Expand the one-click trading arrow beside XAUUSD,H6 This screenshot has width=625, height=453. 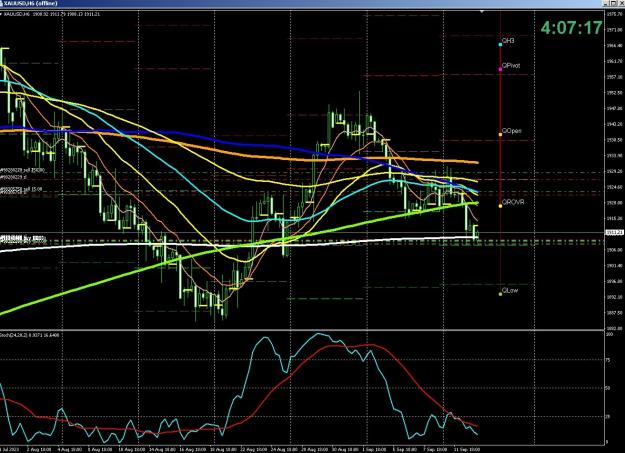(1, 14)
